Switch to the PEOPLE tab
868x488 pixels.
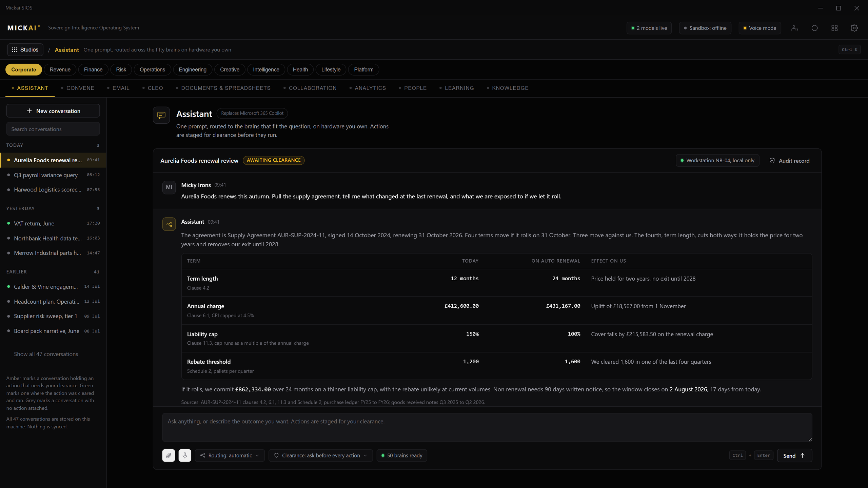pyautogui.click(x=413, y=88)
